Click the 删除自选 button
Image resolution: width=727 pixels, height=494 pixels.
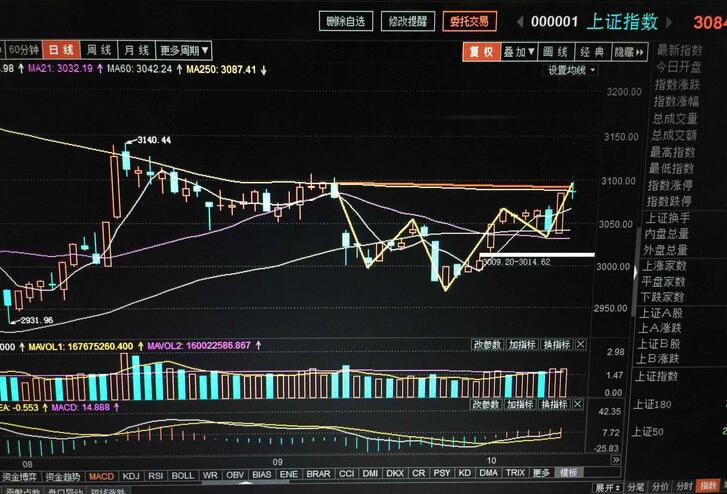click(x=346, y=21)
